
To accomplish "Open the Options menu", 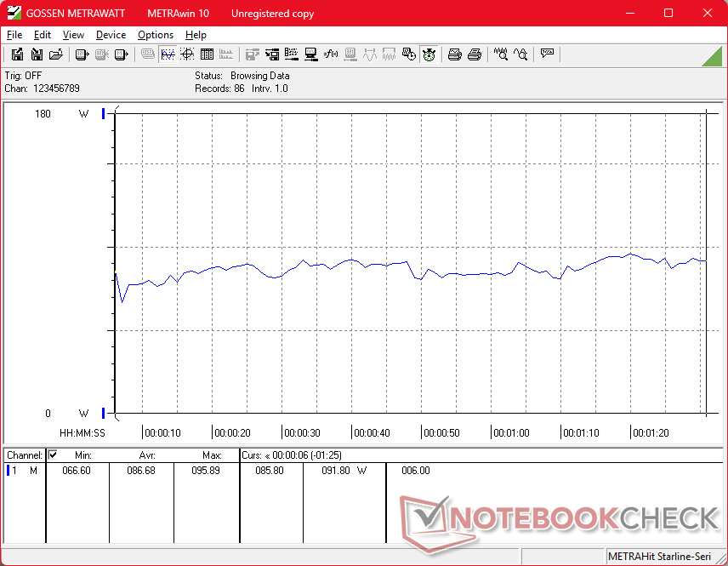I will click(x=156, y=35).
